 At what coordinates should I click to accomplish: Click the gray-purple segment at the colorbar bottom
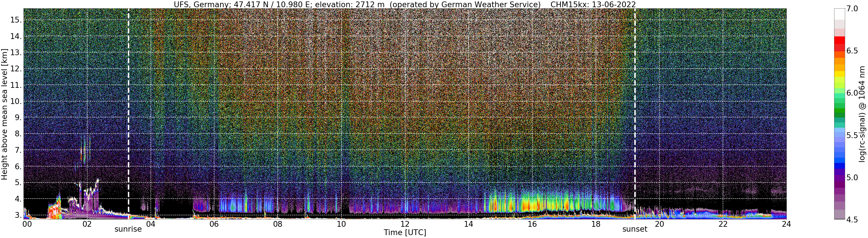840,214
